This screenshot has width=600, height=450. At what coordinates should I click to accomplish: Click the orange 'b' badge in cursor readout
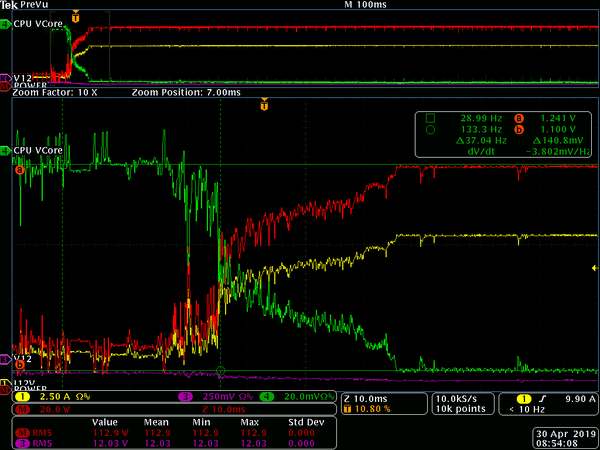[x=519, y=130]
